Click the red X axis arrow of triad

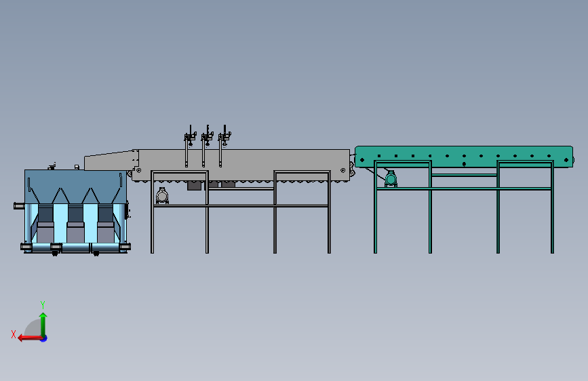[x=30, y=338]
